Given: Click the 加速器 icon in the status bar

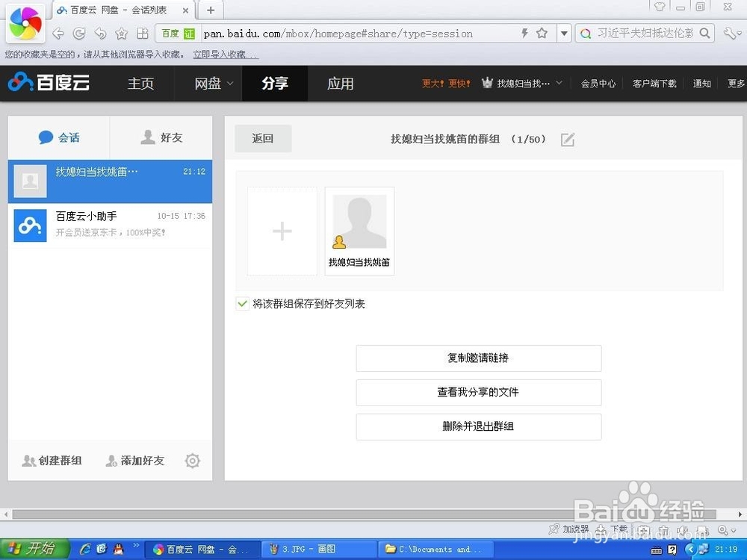Looking at the screenshot, I should [556, 529].
